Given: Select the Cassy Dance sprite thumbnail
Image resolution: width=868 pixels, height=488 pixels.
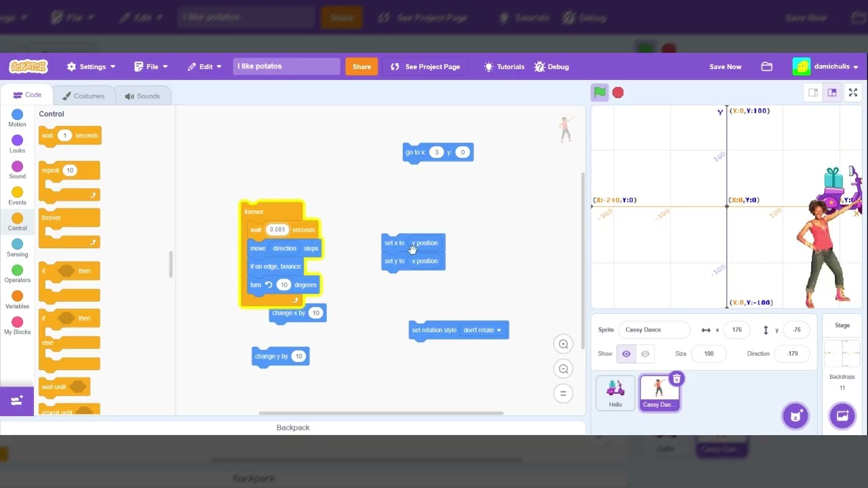Looking at the screenshot, I should coord(659,392).
